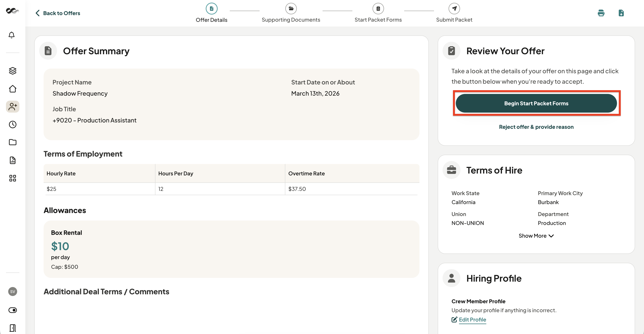Image resolution: width=644 pixels, height=334 pixels.
Task: Open the folder icon in sidebar
Action: click(x=12, y=142)
